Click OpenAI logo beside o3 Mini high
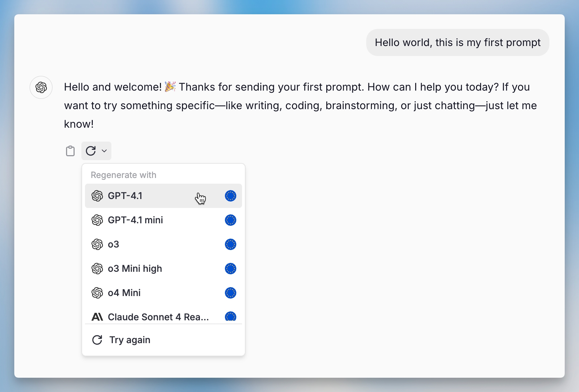The image size is (579, 392). pos(97,269)
